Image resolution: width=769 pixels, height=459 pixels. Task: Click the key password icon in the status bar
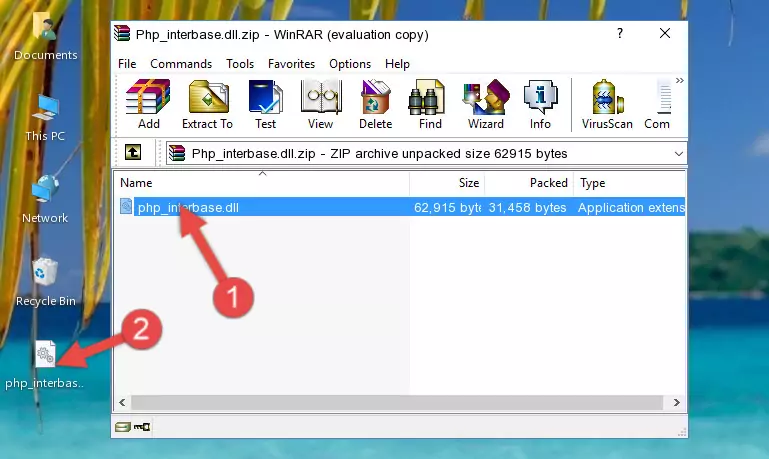[x=142, y=427]
